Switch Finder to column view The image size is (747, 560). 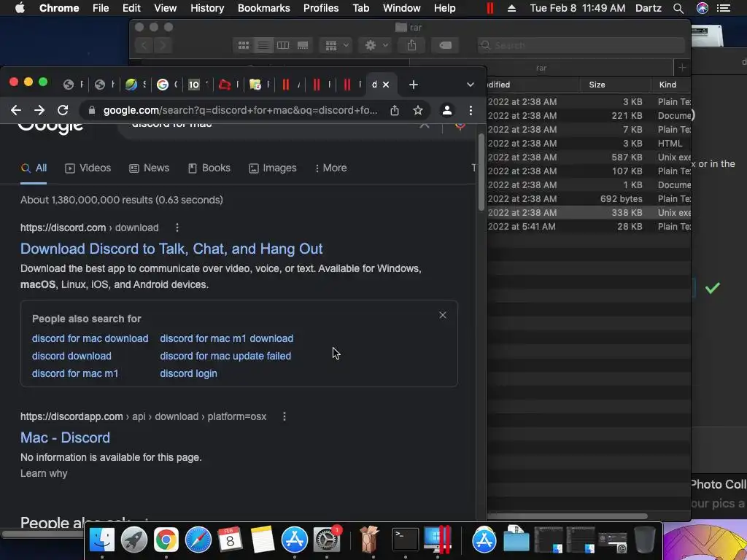pos(283,45)
